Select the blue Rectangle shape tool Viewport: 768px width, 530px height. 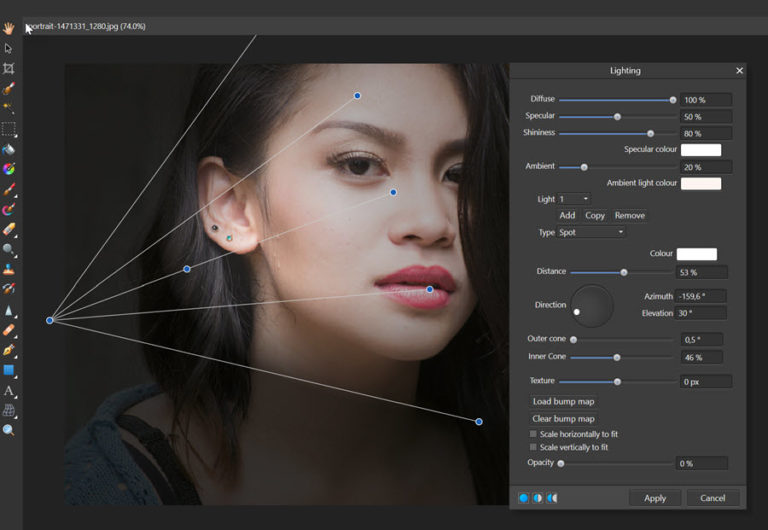pyautogui.click(x=8, y=370)
